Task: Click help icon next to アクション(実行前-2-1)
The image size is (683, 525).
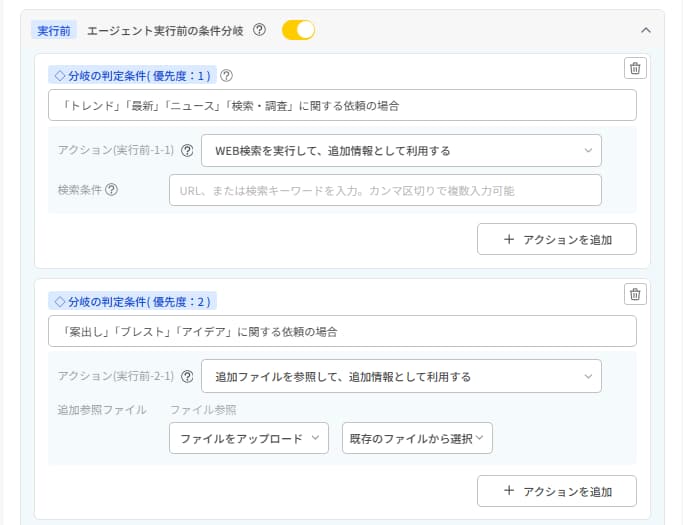Action: point(187,377)
